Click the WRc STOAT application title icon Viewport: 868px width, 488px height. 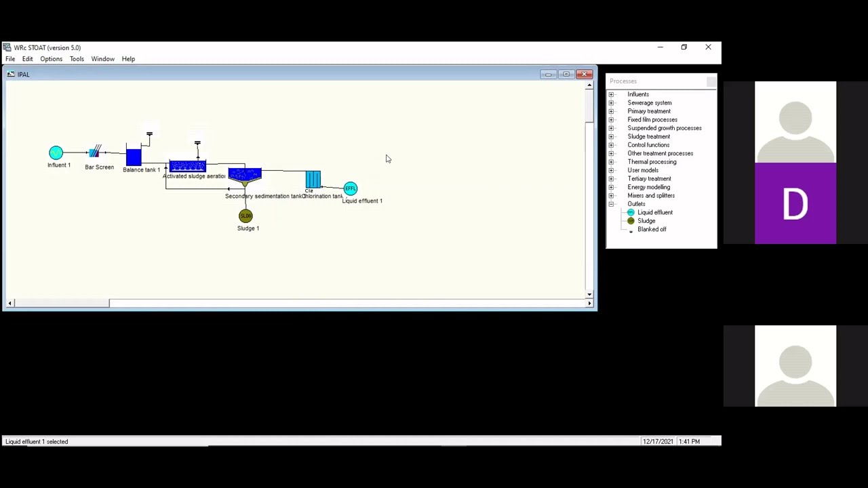[7, 47]
